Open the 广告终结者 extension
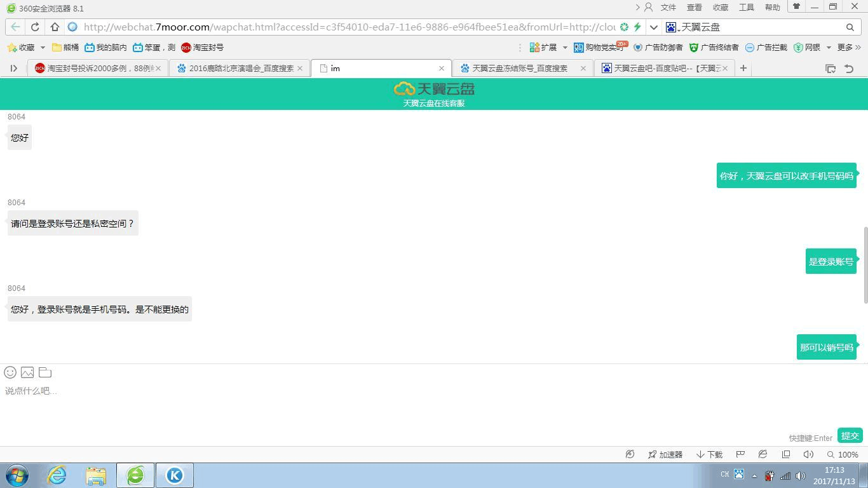This screenshot has width=868, height=488. 714,47
